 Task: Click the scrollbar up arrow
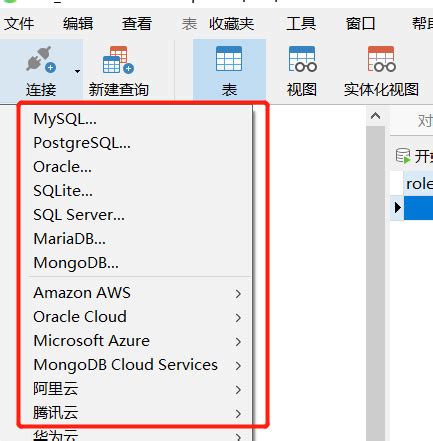[375, 116]
